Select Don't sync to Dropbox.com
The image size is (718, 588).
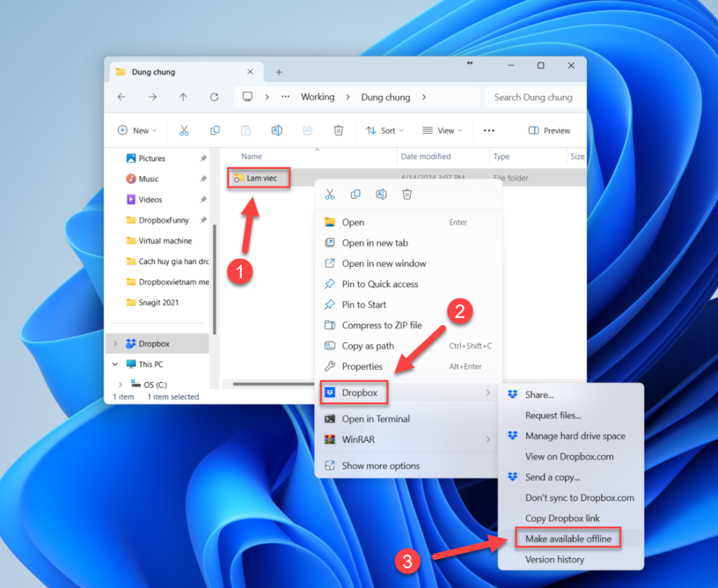(571, 498)
